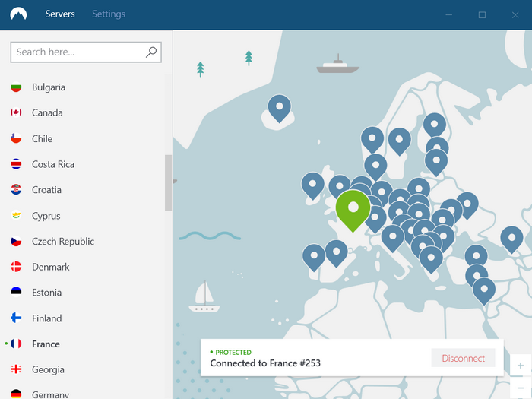Click the Estonia flag icon
Screen dimensions: 532x399
16,293
